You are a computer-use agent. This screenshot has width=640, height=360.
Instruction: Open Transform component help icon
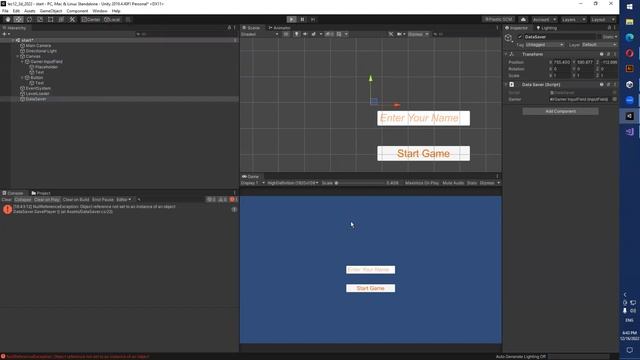[x=601, y=54]
